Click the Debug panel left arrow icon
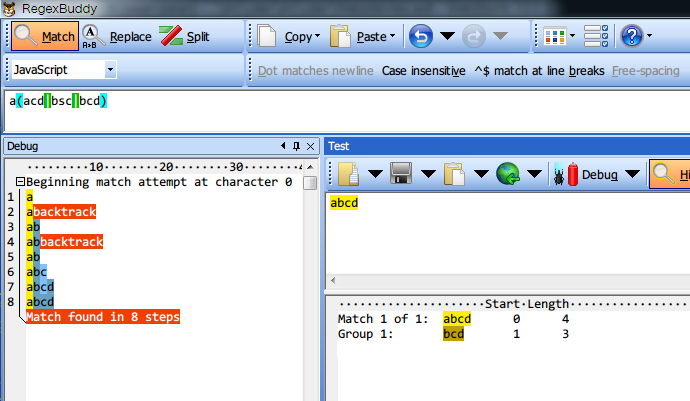Screen dimensions: 690x401 point(283,146)
